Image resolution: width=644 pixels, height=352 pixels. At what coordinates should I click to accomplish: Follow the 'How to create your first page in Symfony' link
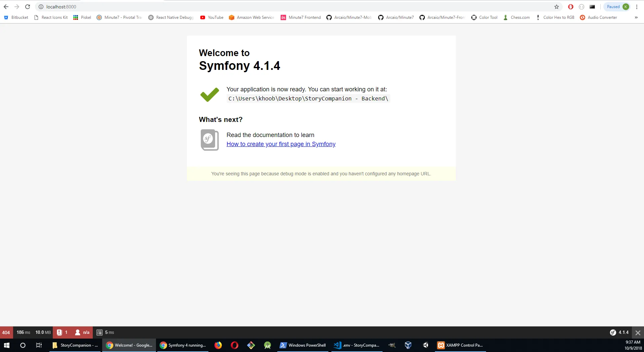point(281,144)
